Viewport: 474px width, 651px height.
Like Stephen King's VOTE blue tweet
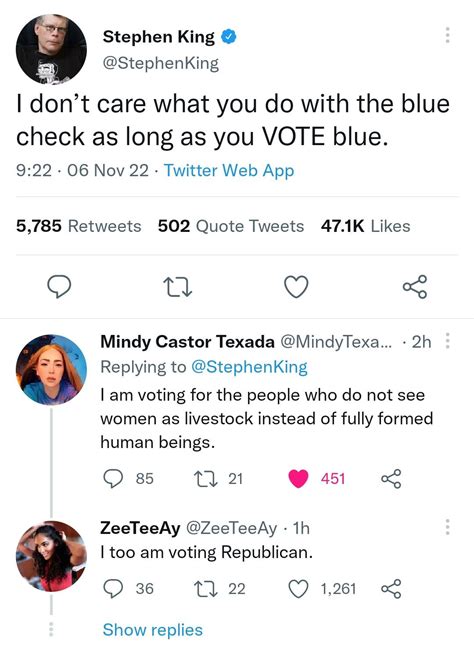(296, 287)
